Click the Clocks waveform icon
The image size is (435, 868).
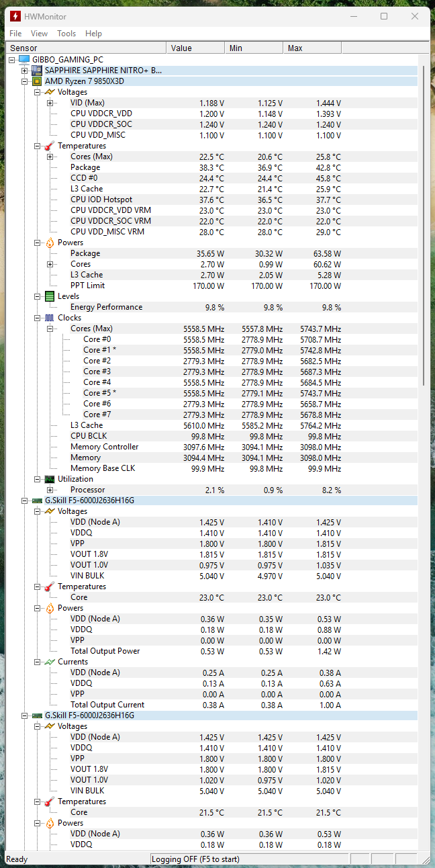tap(50, 318)
